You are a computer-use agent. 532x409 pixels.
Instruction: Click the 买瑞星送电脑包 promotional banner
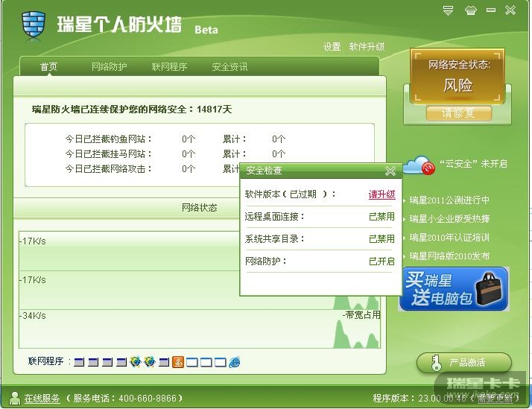(x=455, y=289)
